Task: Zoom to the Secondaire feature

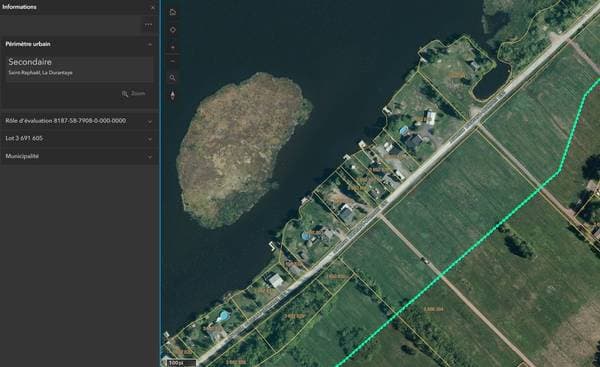Action: click(134, 94)
